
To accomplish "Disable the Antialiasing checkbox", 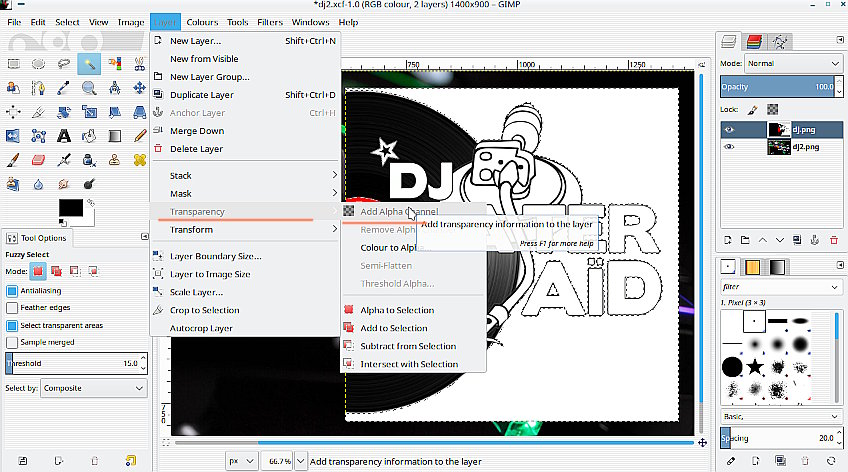I will click(12, 290).
